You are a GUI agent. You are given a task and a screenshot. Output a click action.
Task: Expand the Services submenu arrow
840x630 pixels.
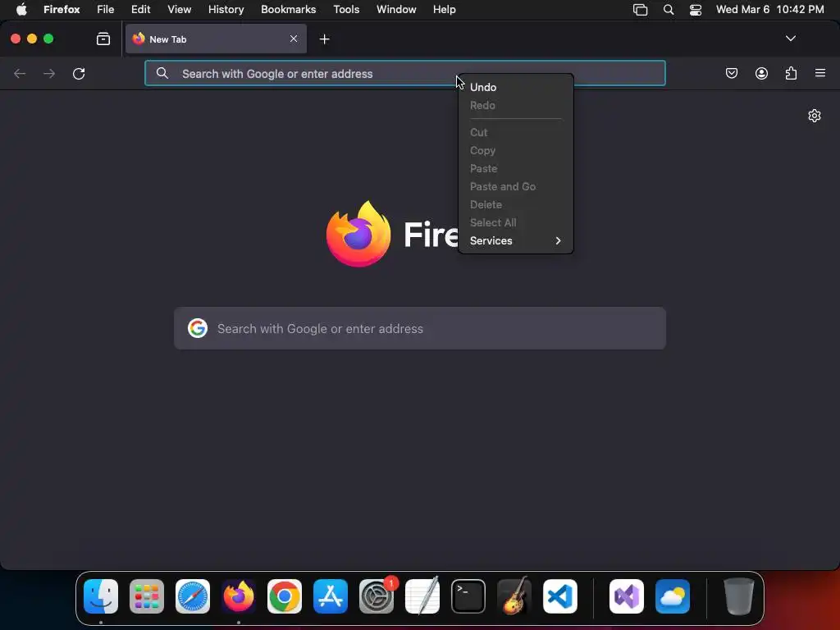point(558,240)
